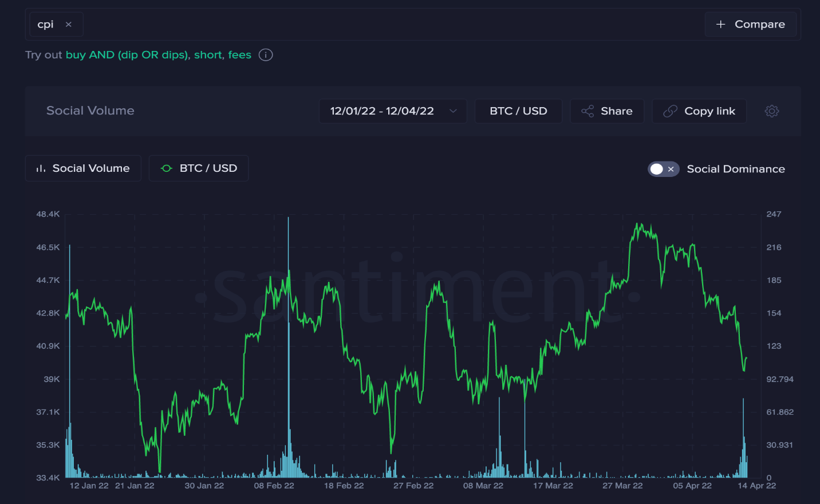Expand the date range chevron

click(453, 111)
